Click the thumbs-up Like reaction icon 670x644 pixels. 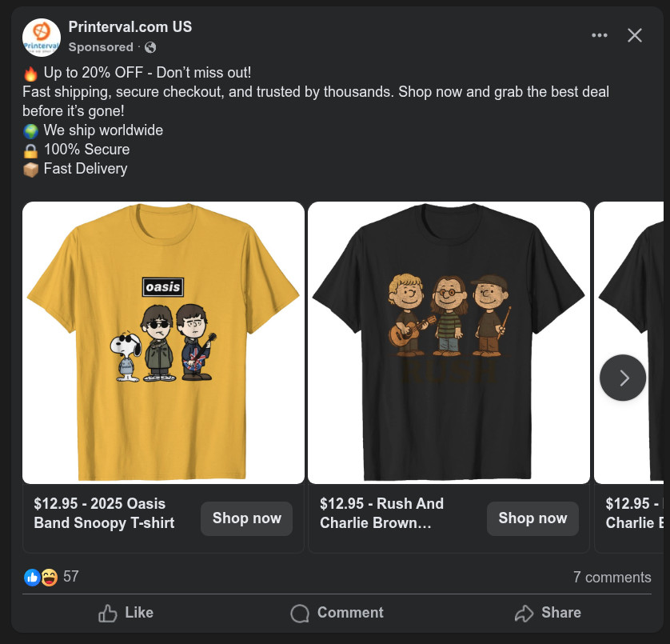point(32,577)
